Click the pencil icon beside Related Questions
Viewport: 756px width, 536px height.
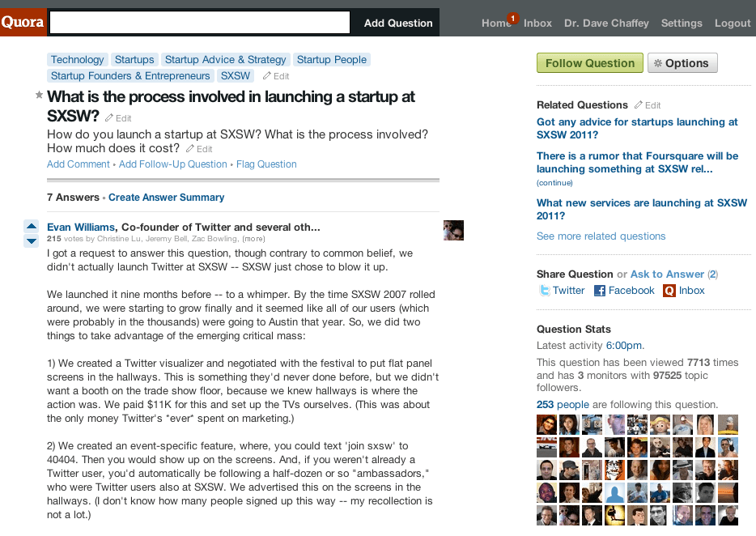pyautogui.click(x=639, y=105)
